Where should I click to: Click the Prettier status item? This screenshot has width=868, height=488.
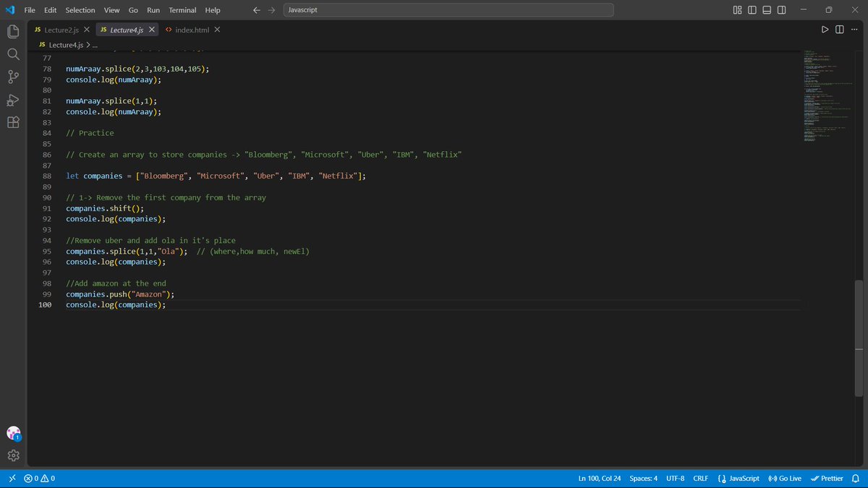coord(827,479)
